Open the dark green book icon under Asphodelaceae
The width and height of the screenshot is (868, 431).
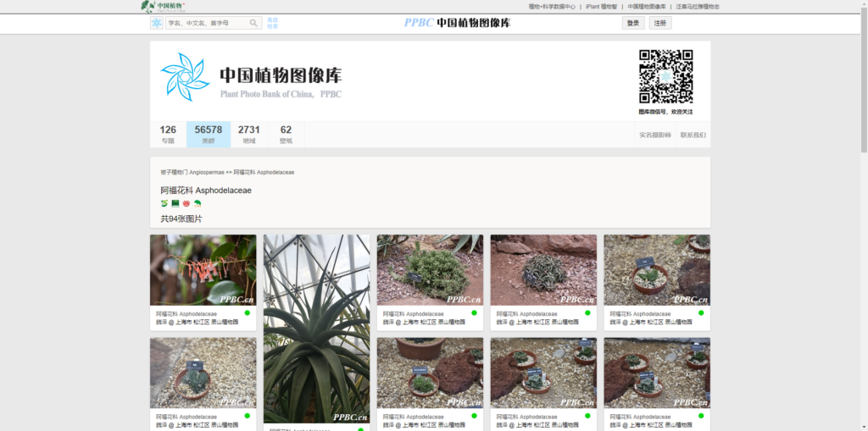click(175, 203)
